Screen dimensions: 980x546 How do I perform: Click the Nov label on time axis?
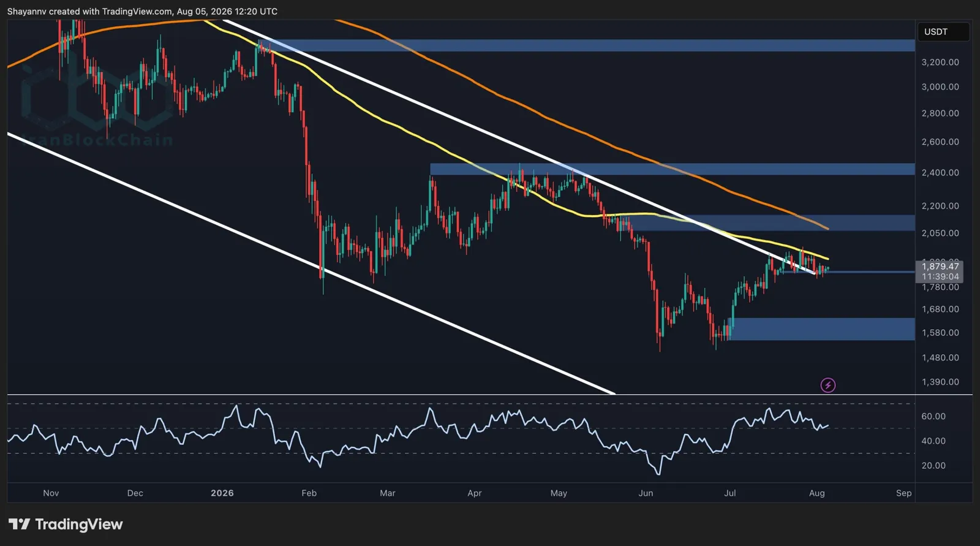[51, 493]
